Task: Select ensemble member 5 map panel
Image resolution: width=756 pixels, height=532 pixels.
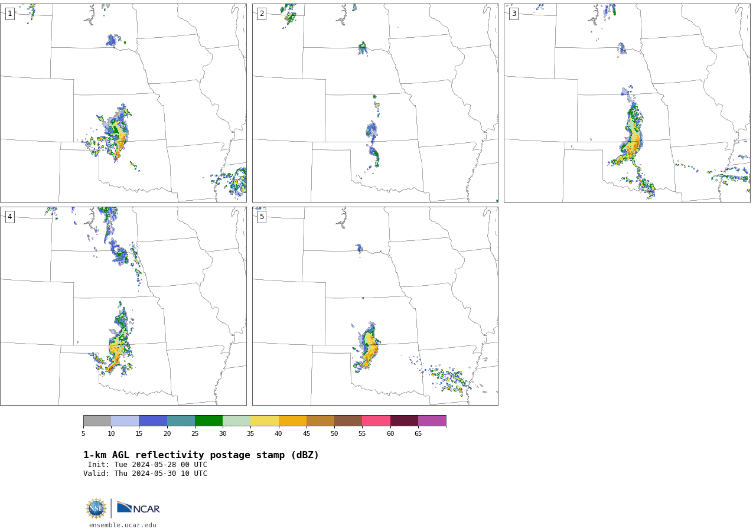Action: tap(375, 306)
